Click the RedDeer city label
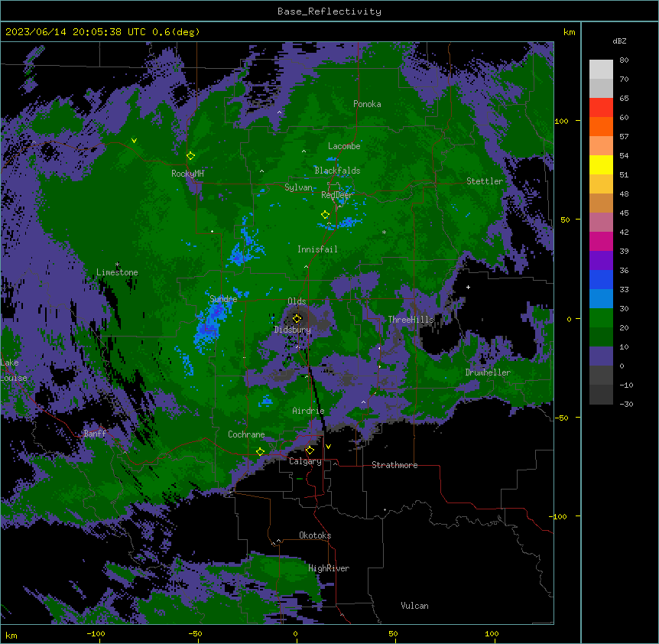 point(336,195)
